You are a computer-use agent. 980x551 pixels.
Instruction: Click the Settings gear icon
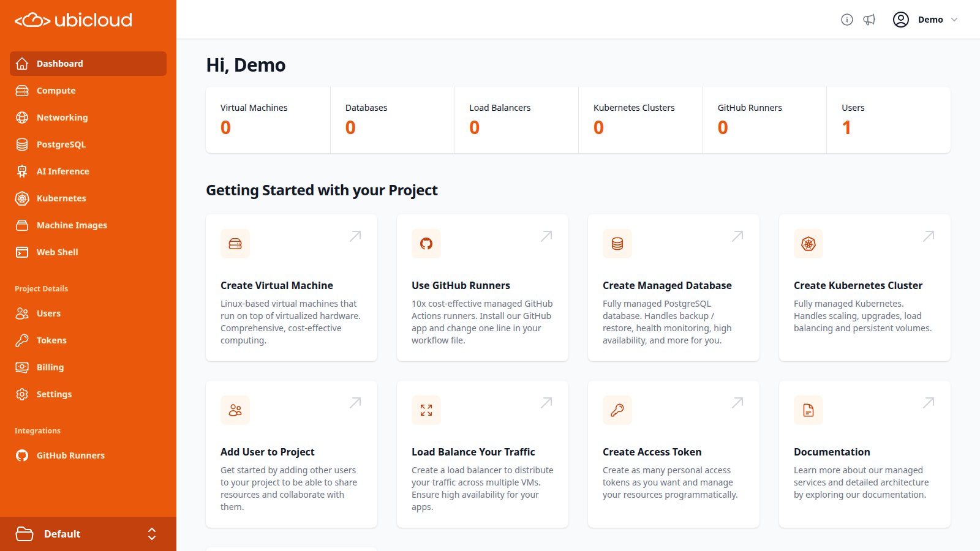pyautogui.click(x=22, y=394)
